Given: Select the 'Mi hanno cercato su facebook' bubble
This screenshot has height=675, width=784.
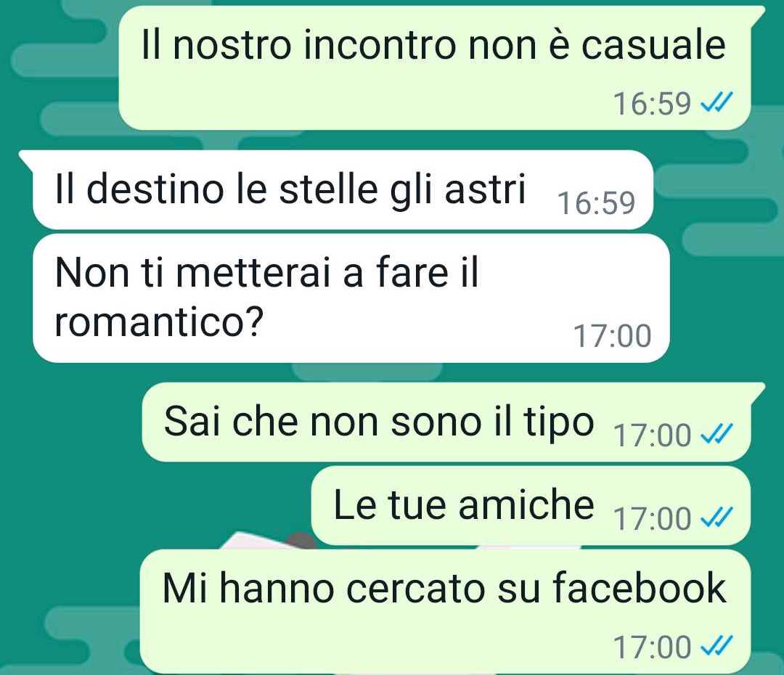Looking at the screenshot, I should click(445, 611).
